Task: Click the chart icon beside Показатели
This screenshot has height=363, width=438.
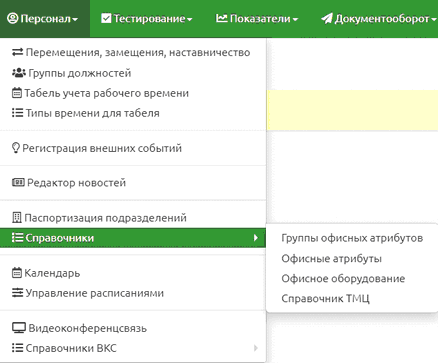Action: [x=221, y=18]
